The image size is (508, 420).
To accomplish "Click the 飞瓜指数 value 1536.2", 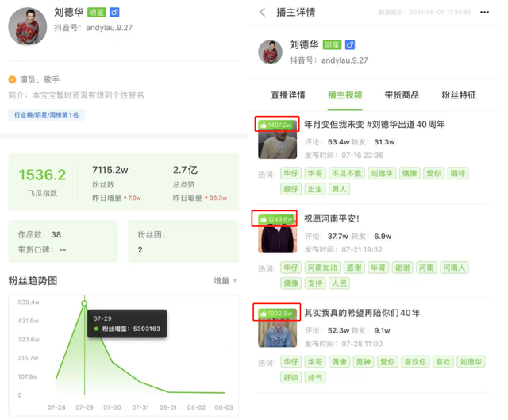I will 42,175.
